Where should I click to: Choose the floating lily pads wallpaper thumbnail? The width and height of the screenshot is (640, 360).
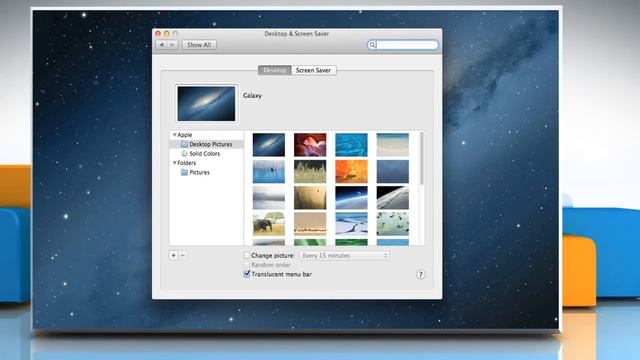tap(393, 224)
